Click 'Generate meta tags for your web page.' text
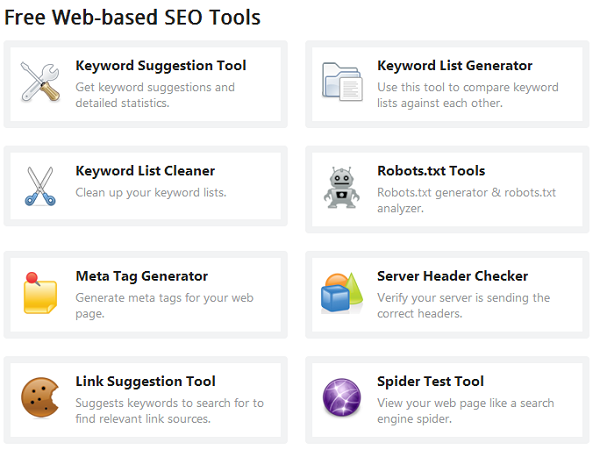Image resolution: width=600 pixels, height=450 pixels. coord(164,305)
